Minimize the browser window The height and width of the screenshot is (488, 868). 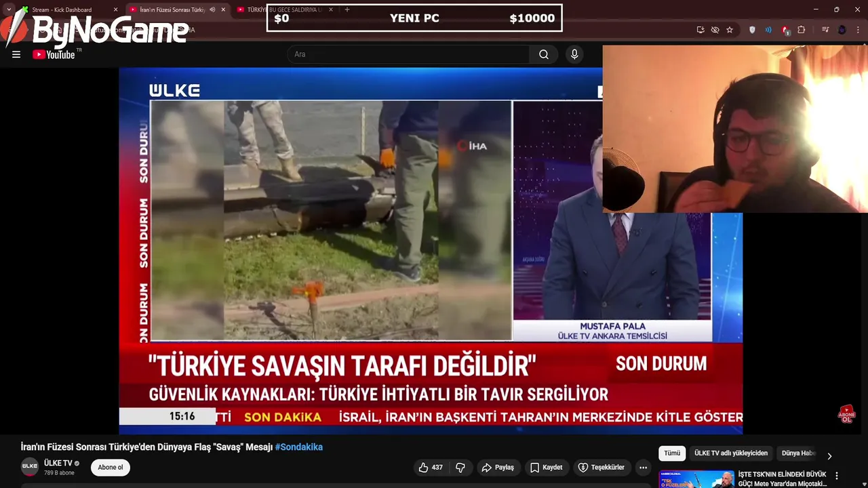[x=816, y=9]
